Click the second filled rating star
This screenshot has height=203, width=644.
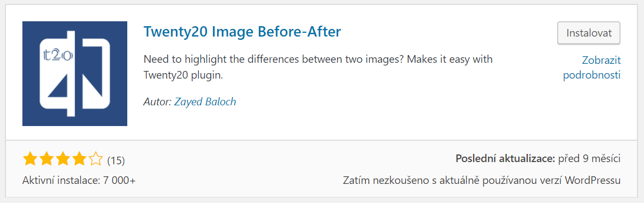click(x=46, y=159)
